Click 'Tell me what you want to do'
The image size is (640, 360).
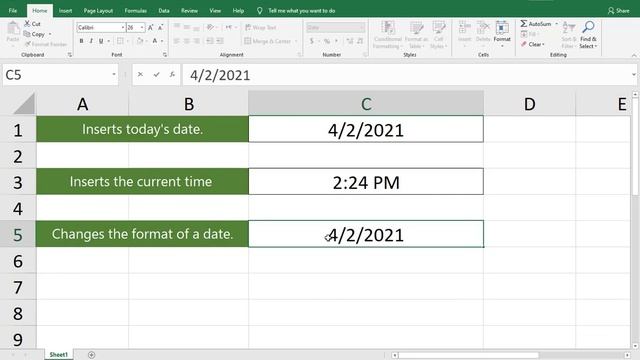301,11
